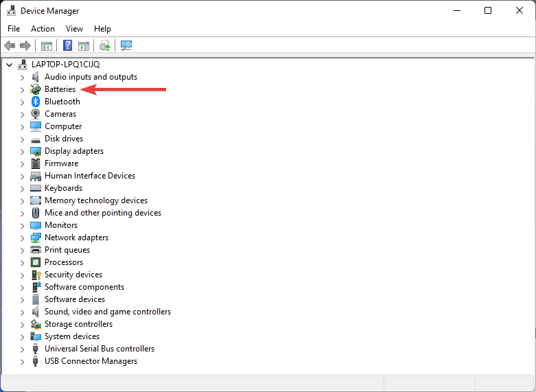Image resolution: width=536 pixels, height=392 pixels.
Task: Expand the Network adapters category
Action: 22,238
